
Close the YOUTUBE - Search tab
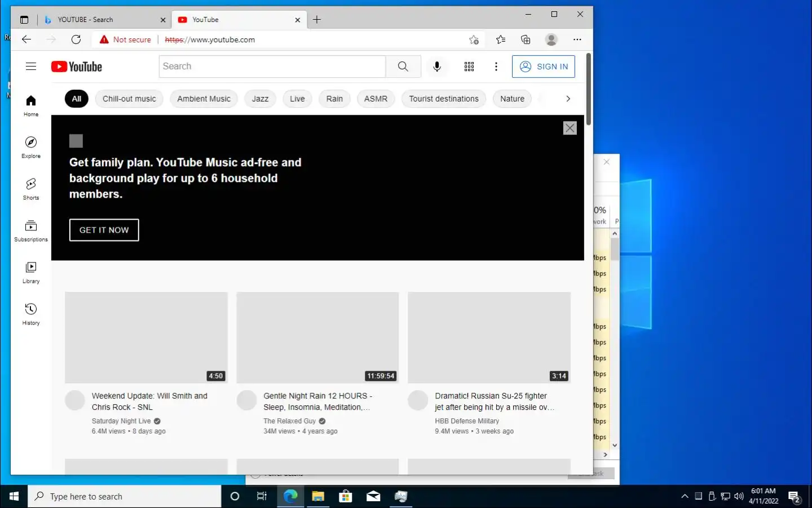[x=163, y=20]
